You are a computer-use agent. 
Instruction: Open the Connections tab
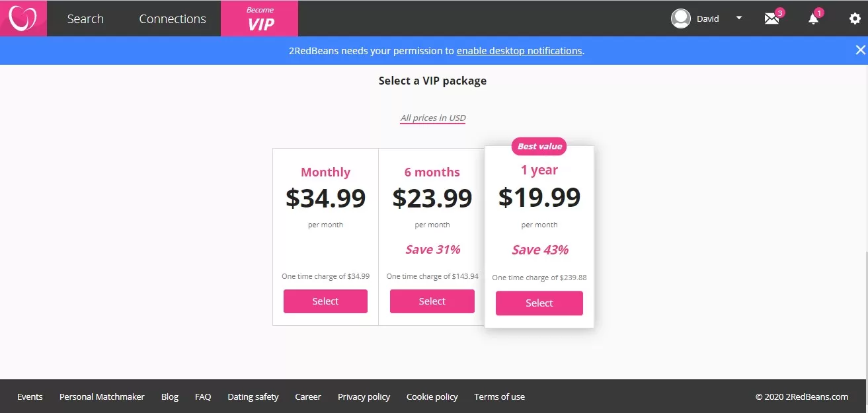coord(173,19)
